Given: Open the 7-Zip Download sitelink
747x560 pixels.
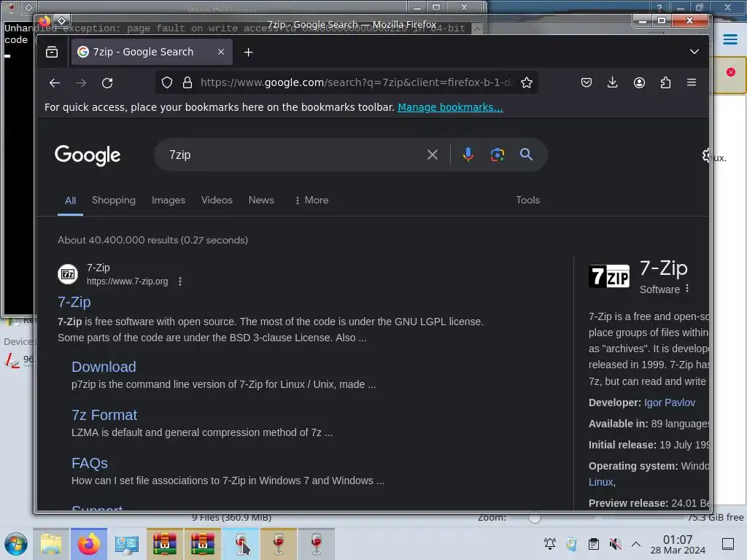Looking at the screenshot, I should (104, 367).
